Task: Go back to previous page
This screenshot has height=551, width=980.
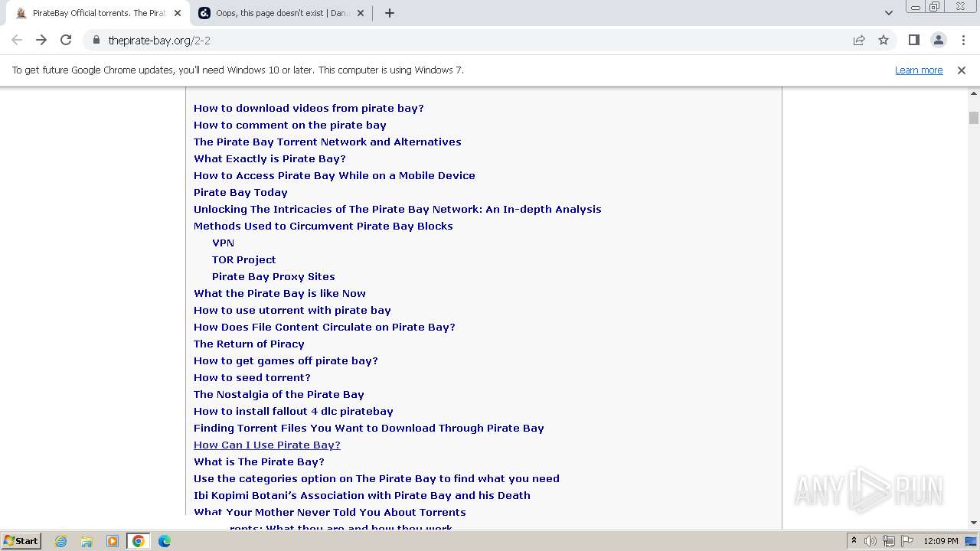Action: tap(17, 40)
